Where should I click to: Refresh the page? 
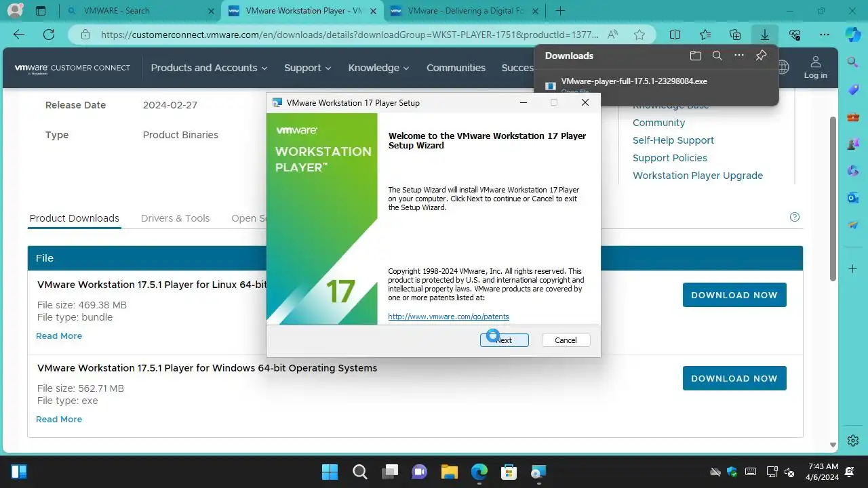click(49, 35)
